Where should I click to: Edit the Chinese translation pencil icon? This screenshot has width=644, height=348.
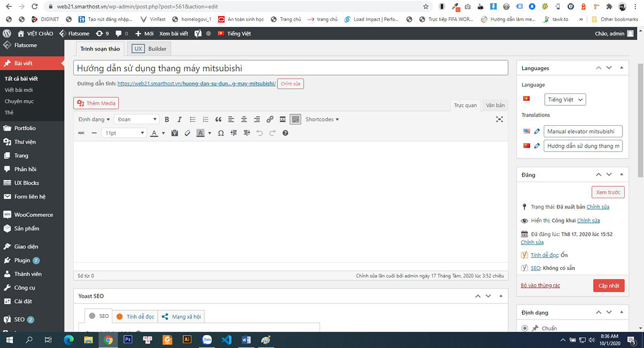(x=537, y=146)
